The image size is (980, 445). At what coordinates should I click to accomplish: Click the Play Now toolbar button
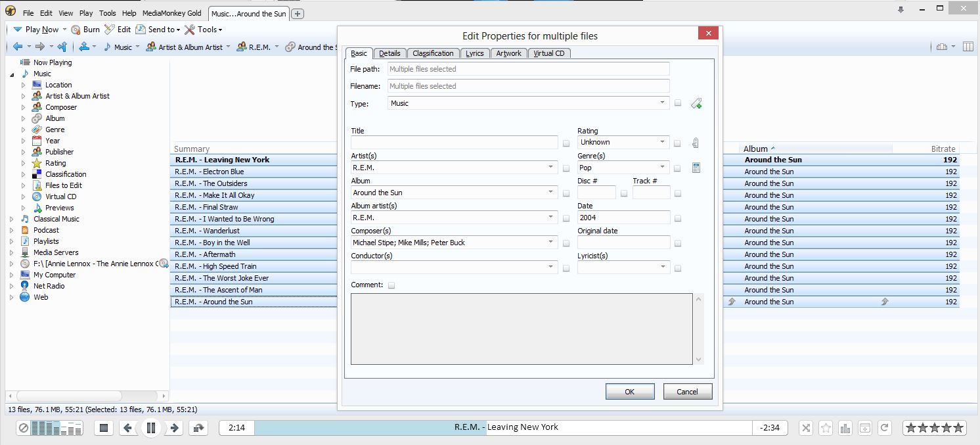[36, 30]
